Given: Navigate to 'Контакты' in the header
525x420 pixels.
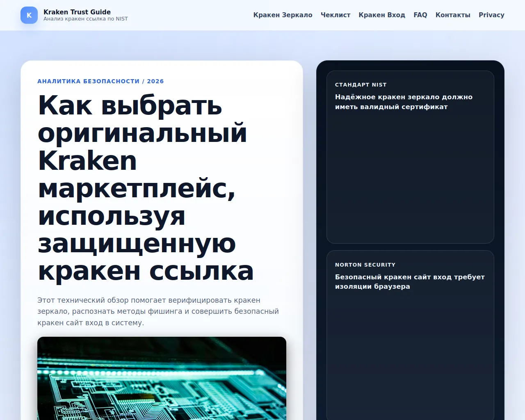Looking at the screenshot, I should (x=453, y=15).
